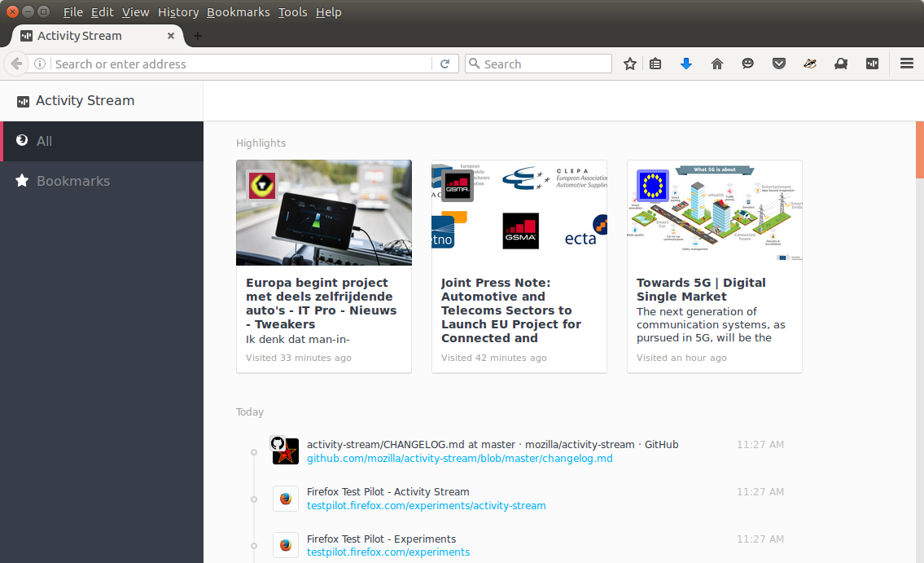Open github.com/mozilla/activity-stream changelog link
Viewport: 924px width, 563px height.
(x=460, y=459)
